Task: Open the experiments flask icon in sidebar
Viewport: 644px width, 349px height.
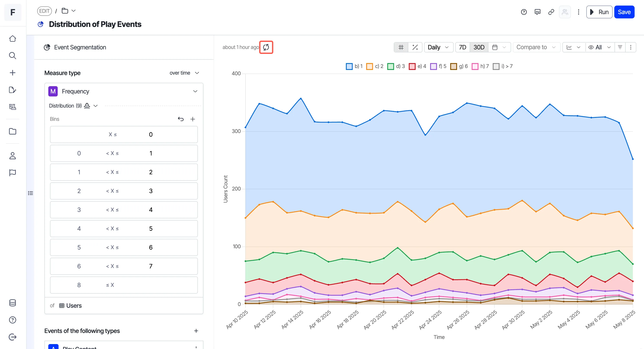Action: tap(13, 107)
